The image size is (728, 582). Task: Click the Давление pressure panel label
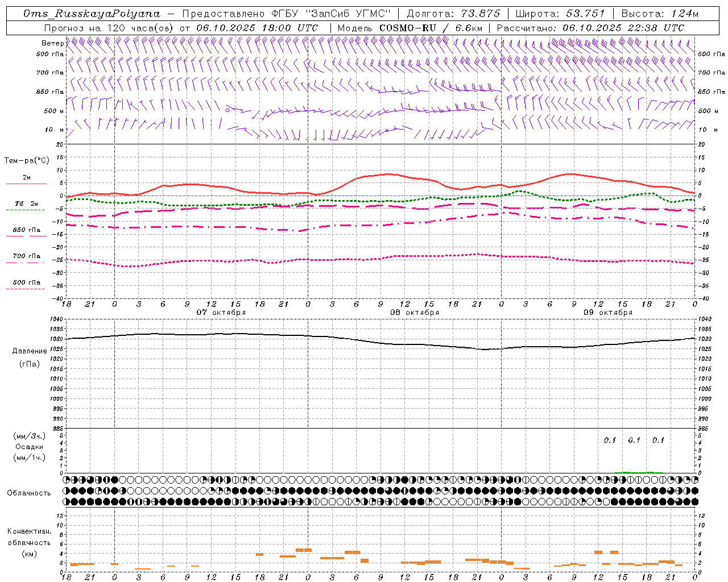[30, 351]
